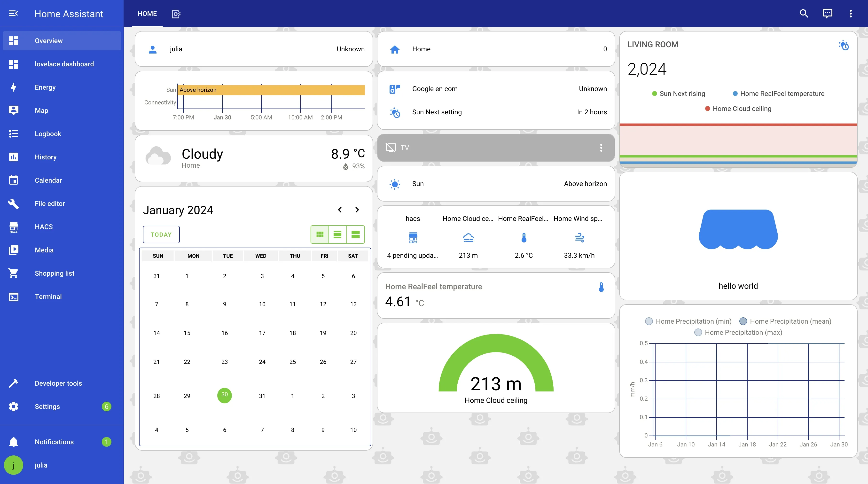Toggle Home Precipitation (mean) legend item

click(785, 321)
